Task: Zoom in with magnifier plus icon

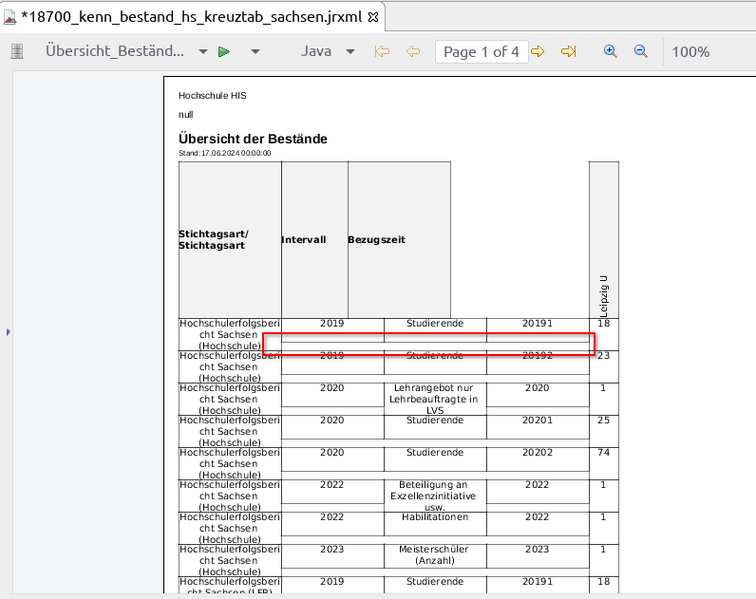Action: click(x=610, y=51)
